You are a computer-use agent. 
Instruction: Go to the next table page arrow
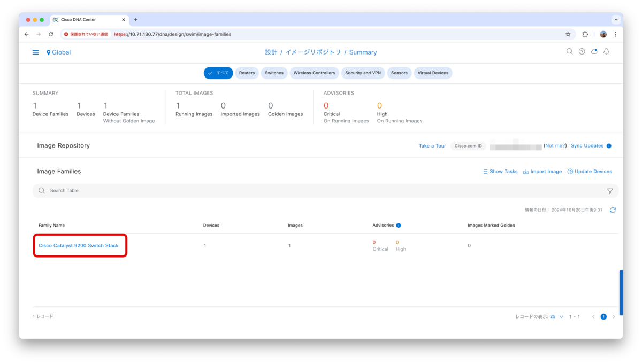click(x=614, y=317)
